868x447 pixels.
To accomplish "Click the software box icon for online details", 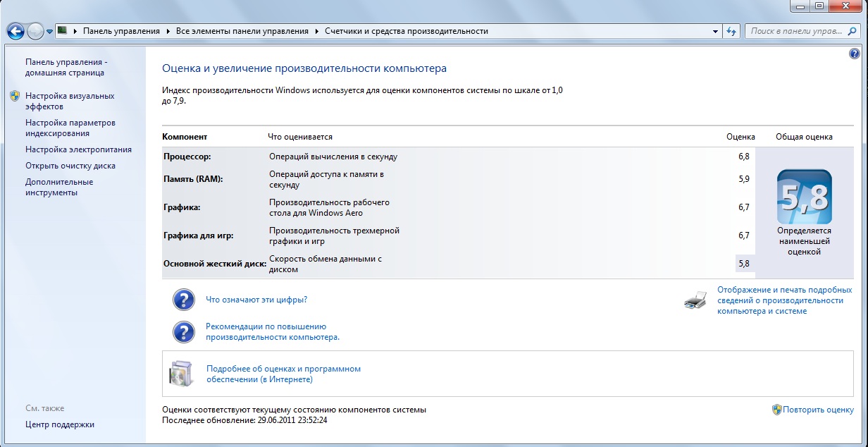I will pos(180,374).
